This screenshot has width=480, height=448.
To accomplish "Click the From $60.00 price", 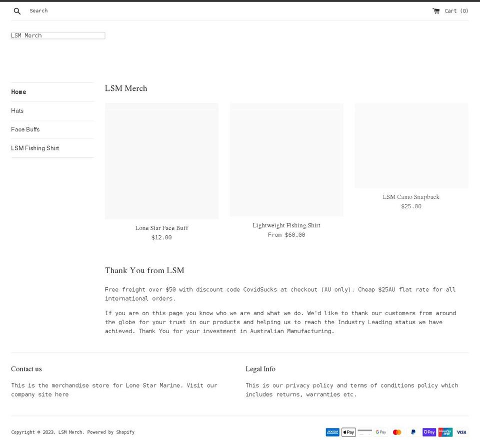I will click(286, 235).
